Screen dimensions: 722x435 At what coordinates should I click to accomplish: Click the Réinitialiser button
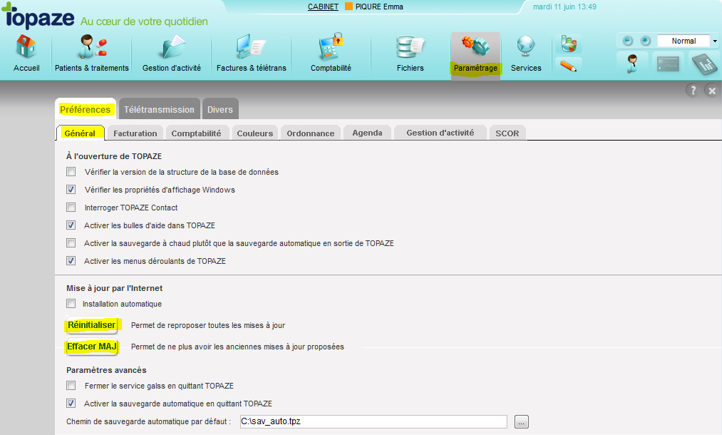pyautogui.click(x=92, y=325)
